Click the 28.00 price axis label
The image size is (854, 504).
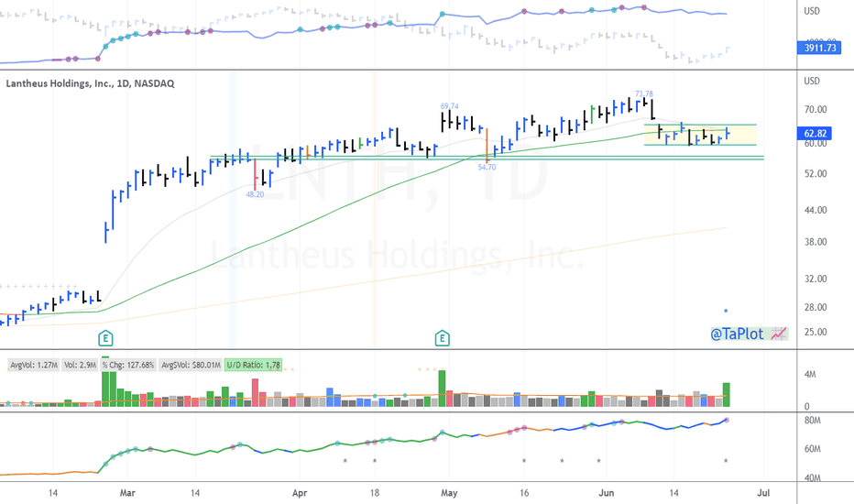click(816, 307)
